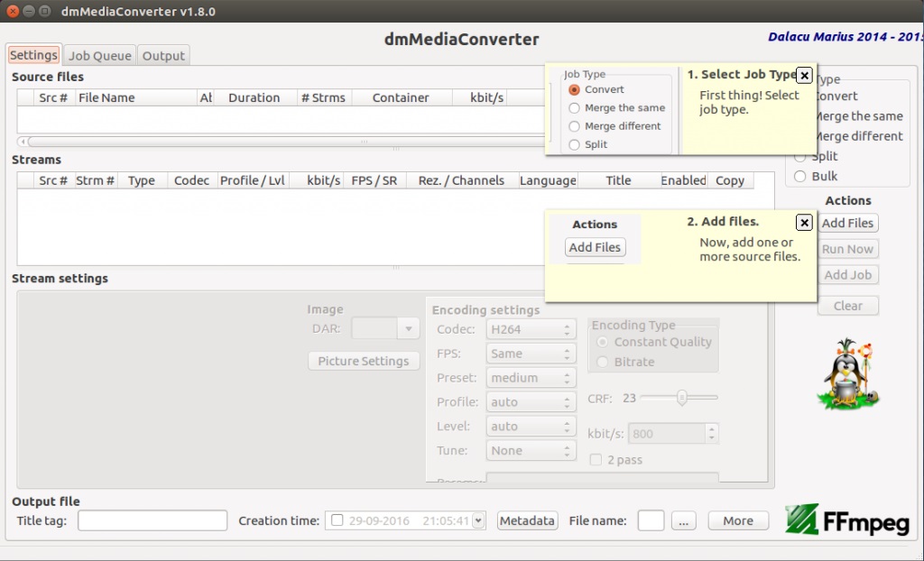Click the Add Job button

click(847, 274)
